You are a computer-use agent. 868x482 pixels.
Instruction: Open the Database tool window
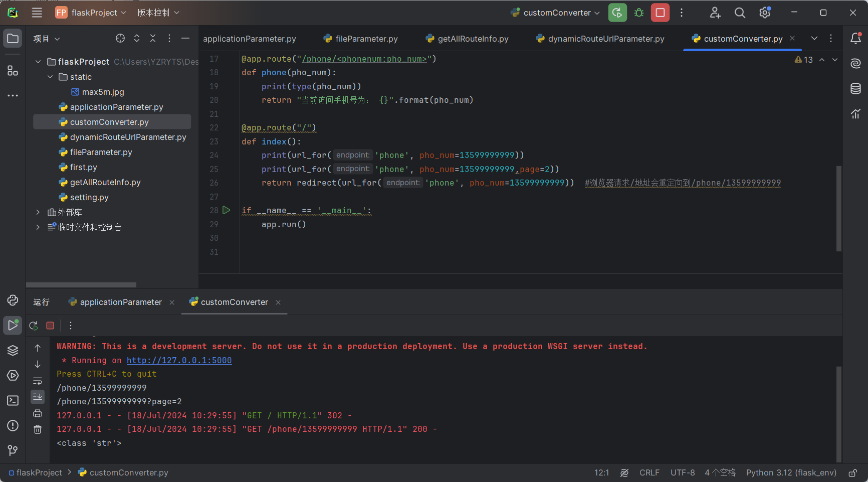[x=855, y=89]
